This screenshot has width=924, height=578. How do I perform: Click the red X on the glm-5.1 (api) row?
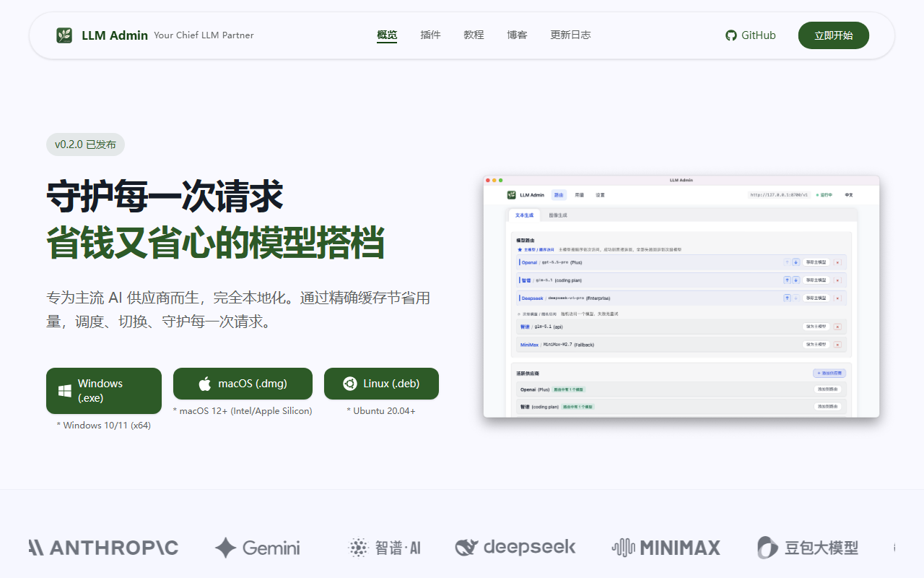click(837, 327)
